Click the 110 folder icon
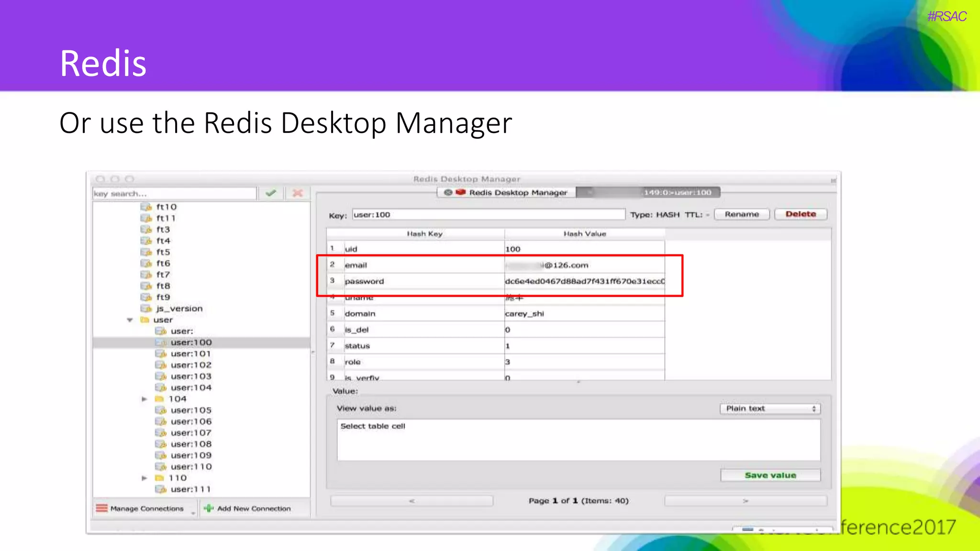 point(159,478)
